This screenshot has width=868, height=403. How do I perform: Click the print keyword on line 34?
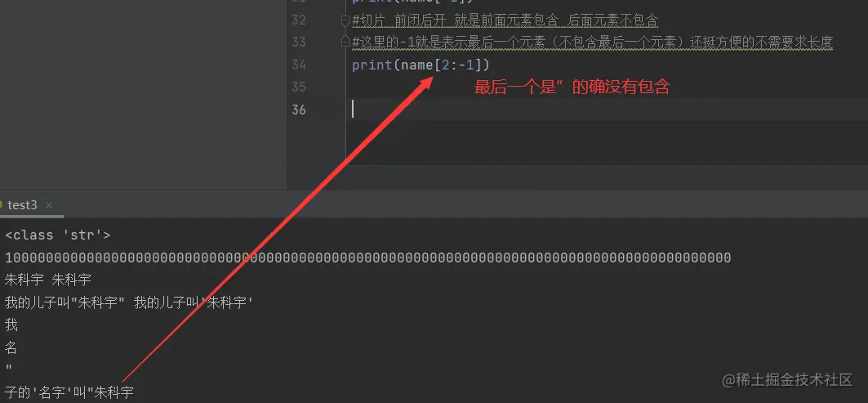[x=372, y=65]
